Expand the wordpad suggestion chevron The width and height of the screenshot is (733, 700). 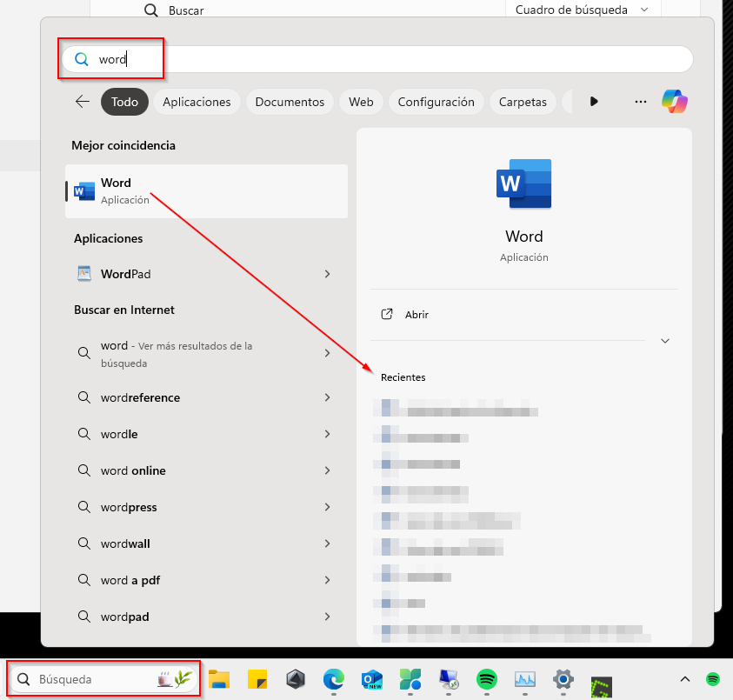tap(327, 617)
